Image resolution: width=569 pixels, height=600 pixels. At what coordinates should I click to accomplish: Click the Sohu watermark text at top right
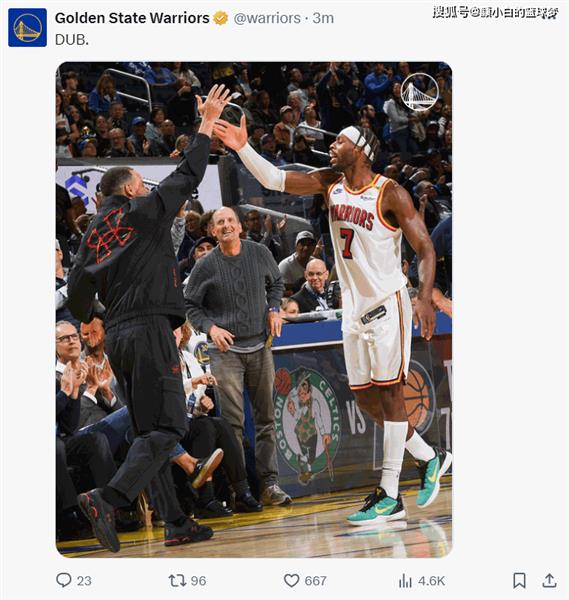[495, 13]
